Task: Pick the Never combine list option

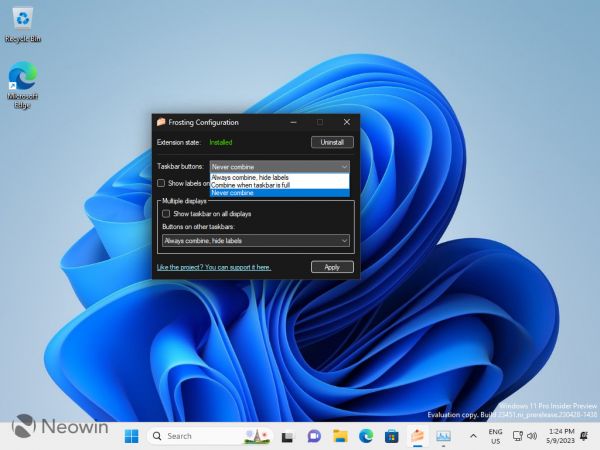Action: pos(250,193)
